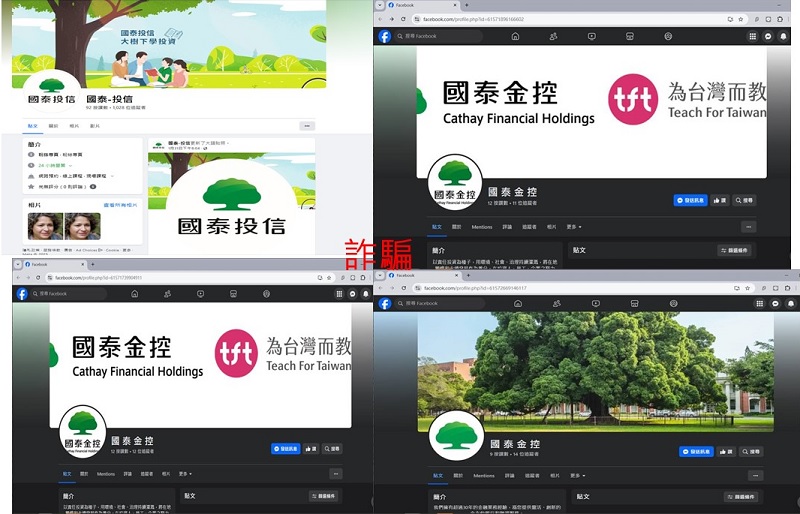This screenshot has width=800, height=514.
Task: Select 關於 tab in upper-right 國泰金控 page
Action: (457, 227)
